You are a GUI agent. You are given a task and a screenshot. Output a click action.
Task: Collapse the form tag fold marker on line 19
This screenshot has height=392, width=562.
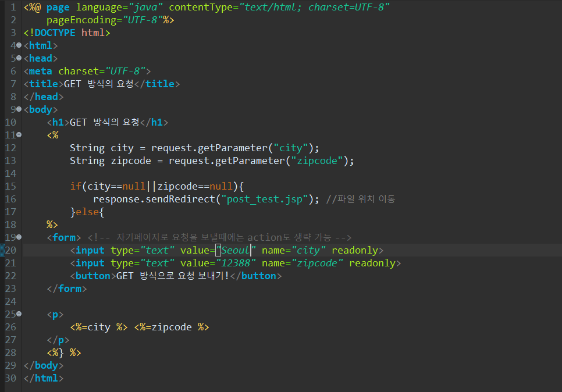click(19, 237)
